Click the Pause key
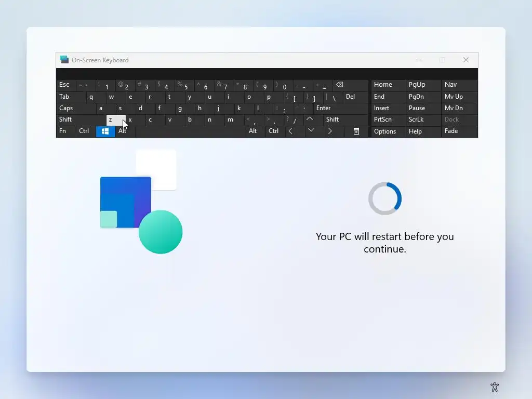The width and height of the screenshot is (532, 399). (x=423, y=108)
